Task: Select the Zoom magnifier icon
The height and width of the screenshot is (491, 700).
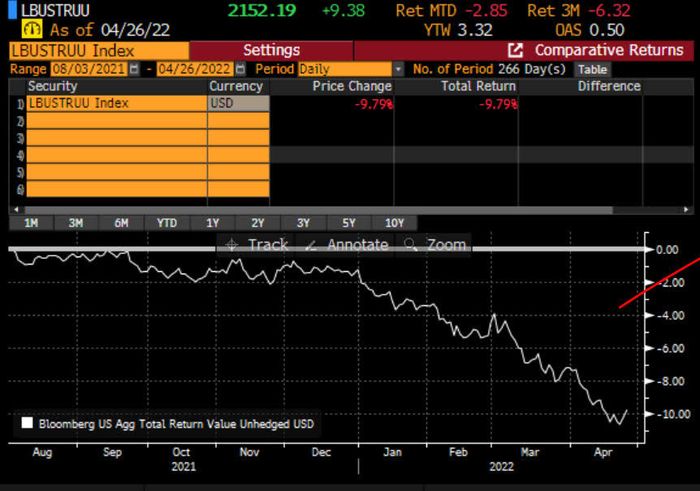Action: click(x=410, y=245)
